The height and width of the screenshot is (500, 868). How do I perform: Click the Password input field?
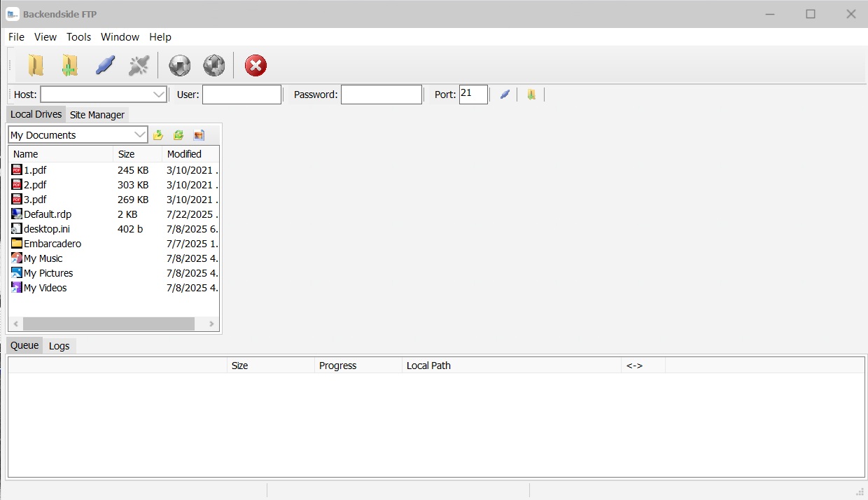point(381,94)
